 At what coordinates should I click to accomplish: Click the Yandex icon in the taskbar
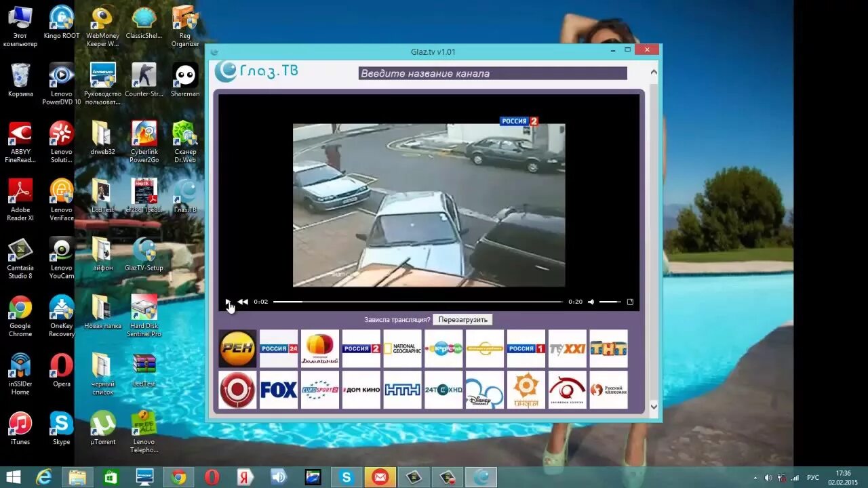tap(245, 477)
